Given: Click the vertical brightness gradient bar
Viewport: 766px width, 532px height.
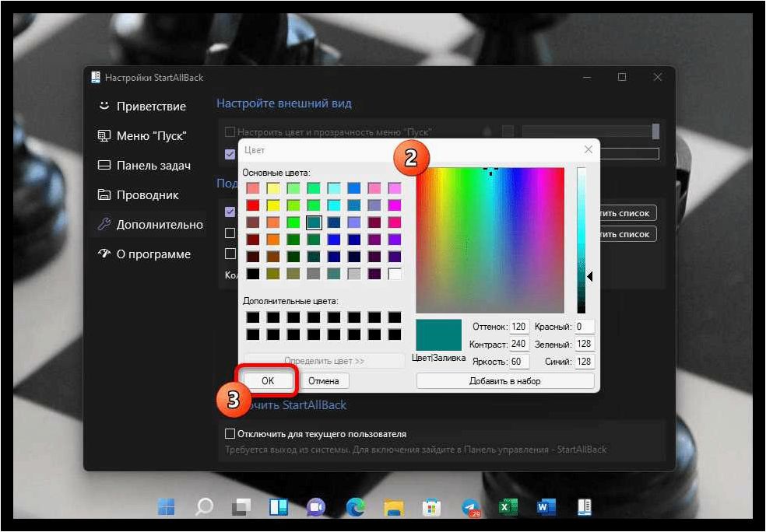Looking at the screenshot, I should coord(581,240).
